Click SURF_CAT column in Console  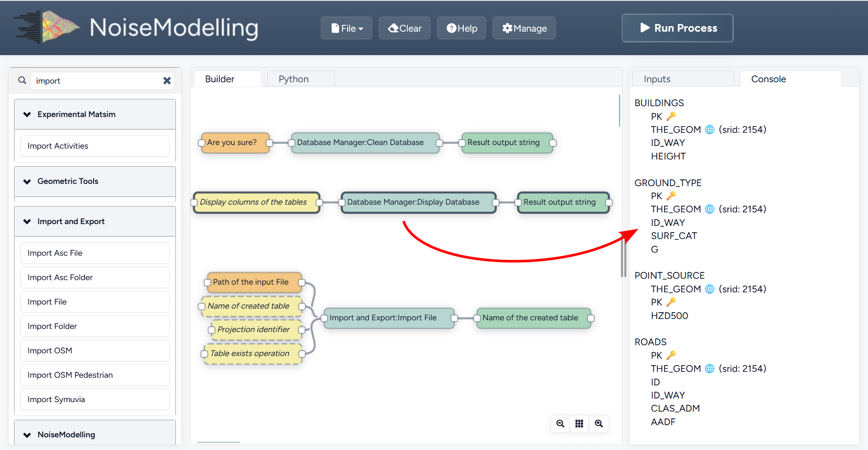(x=674, y=236)
